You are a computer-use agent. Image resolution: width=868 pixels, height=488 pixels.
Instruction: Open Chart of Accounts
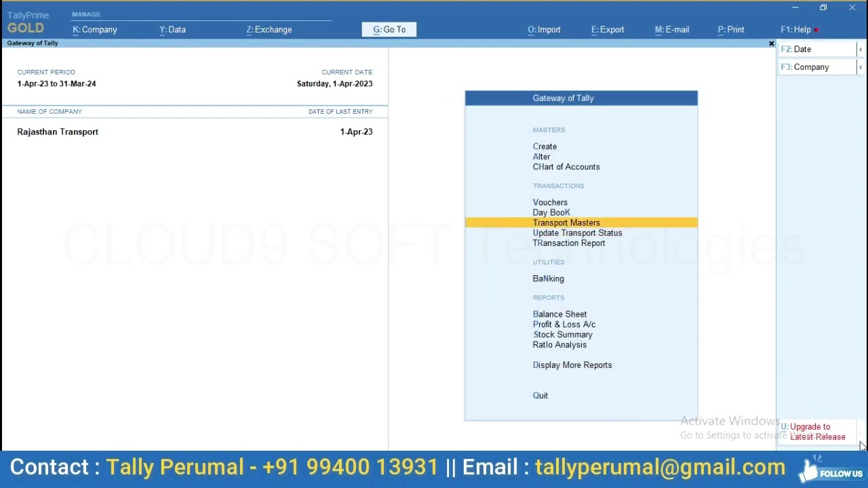(x=566, y=167)
